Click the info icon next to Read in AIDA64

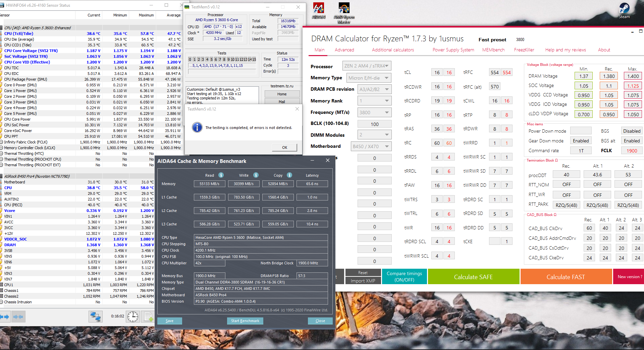221,175
